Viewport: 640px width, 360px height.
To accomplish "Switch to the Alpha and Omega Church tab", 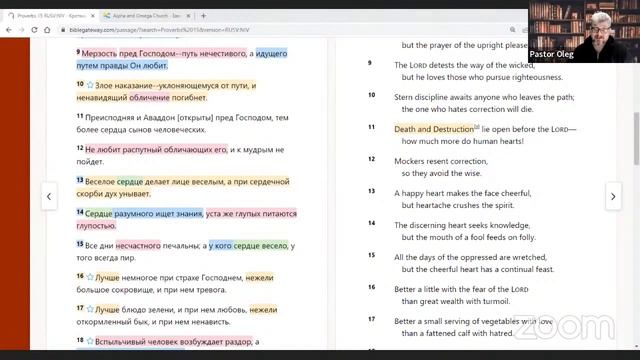I will pyautogui.click(x=147, y=16).
